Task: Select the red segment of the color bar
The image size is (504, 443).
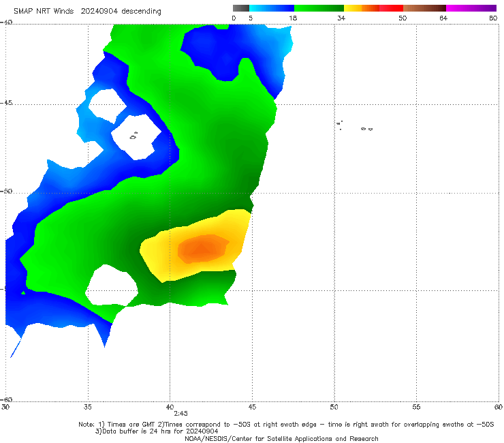Action: [x=391, y=8]
